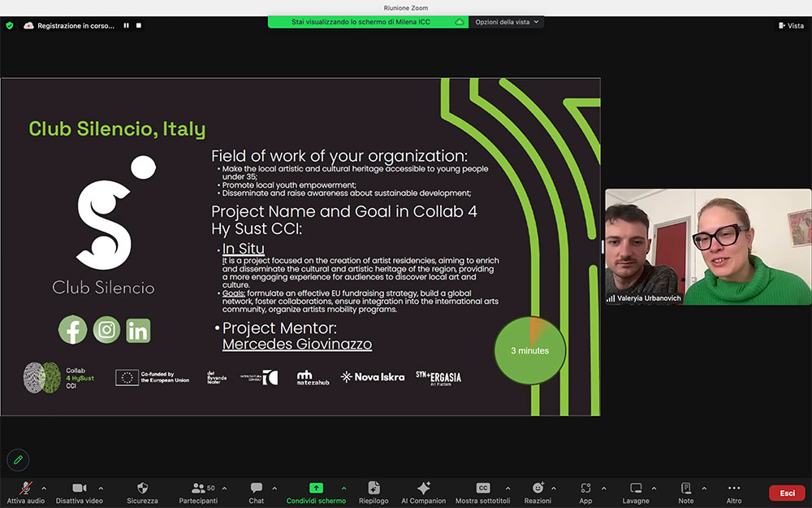Viewport: 812px width, 508px height.
Task: Unmute microphone with Attiva audio icon
Action: pyautogui.click(x=26, y=488)
